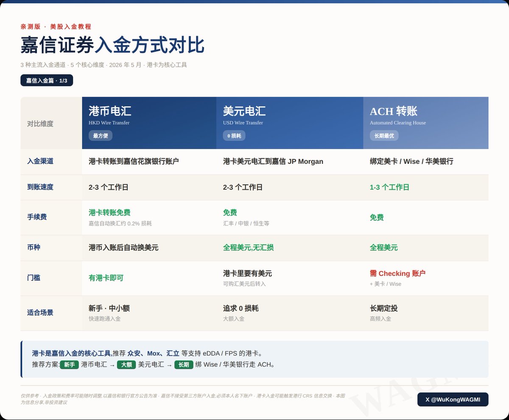Image resolution: width=509 pixels, height=420 pixels.
Task: Click the subtitle 3 种主流入金通道
Action: pos(43,65)
